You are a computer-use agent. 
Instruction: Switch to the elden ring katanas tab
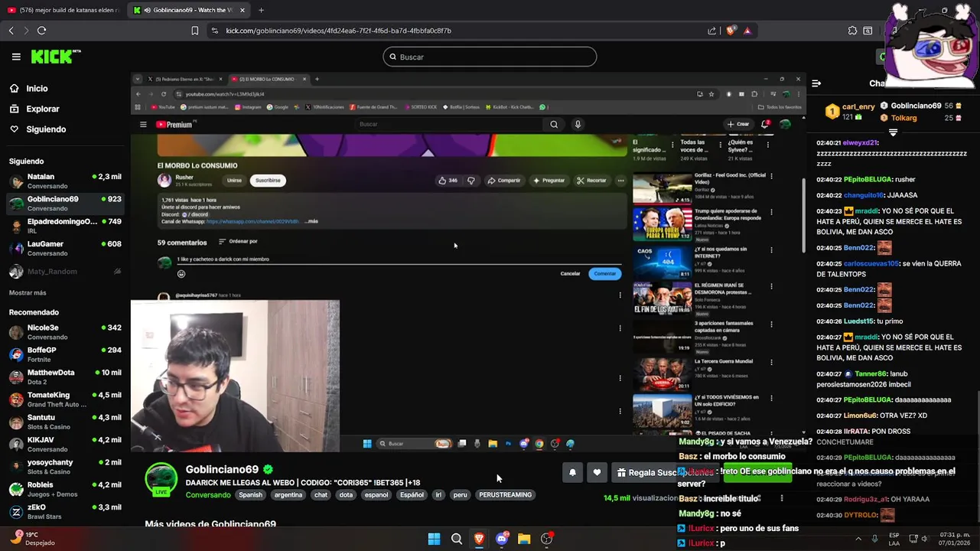(x=63, y=10)
